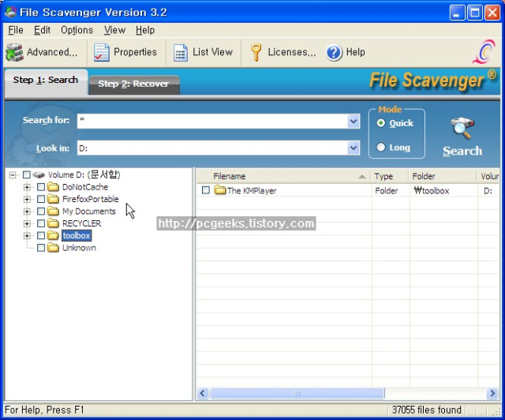Click the scrollbar left arrow
This screenshot has height=420, width=505.
pos(203,393)
